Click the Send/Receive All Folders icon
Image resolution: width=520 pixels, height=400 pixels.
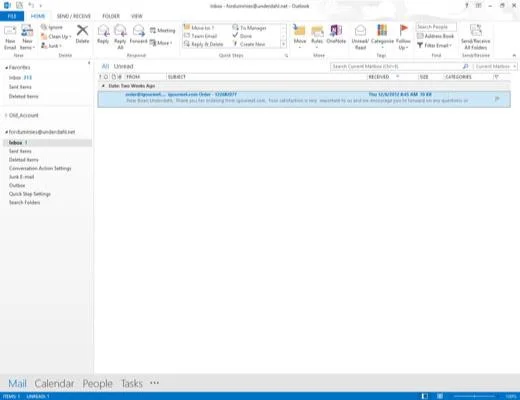[475, 30]
